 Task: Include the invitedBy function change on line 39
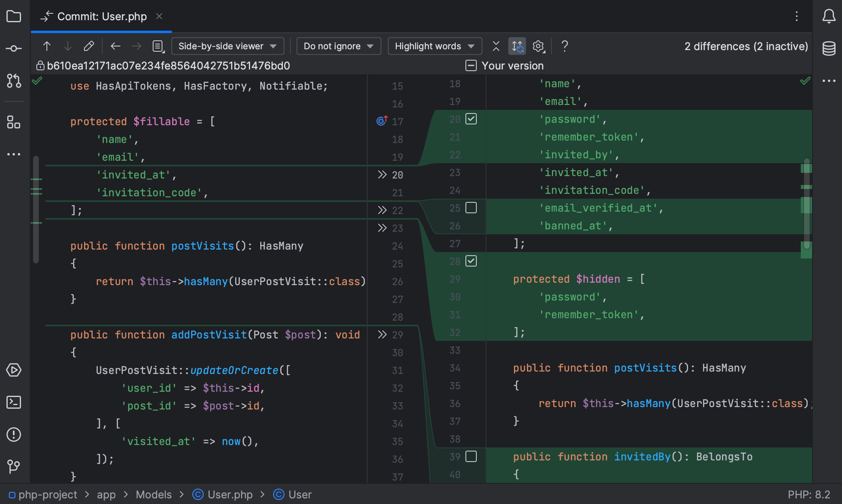[471, 456]
